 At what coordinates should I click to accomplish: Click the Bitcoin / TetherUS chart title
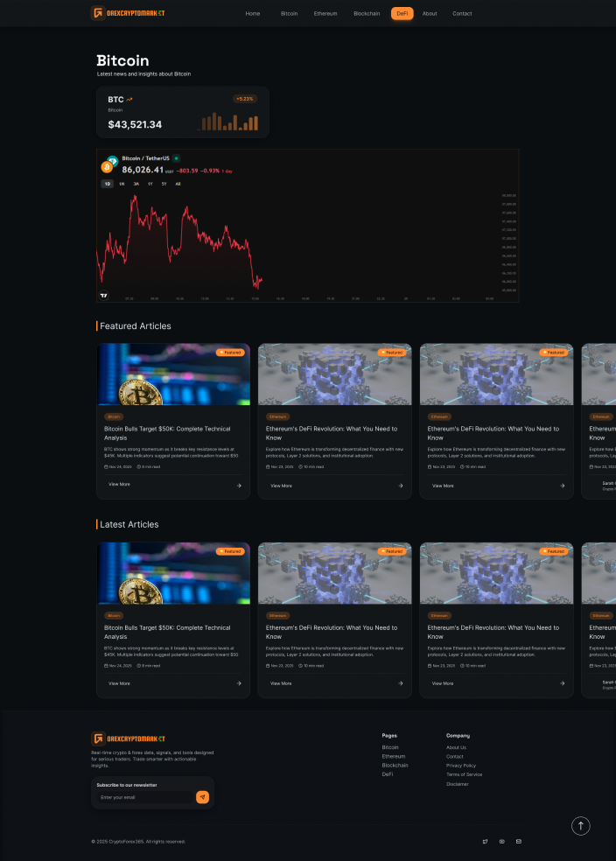point(145,158)
